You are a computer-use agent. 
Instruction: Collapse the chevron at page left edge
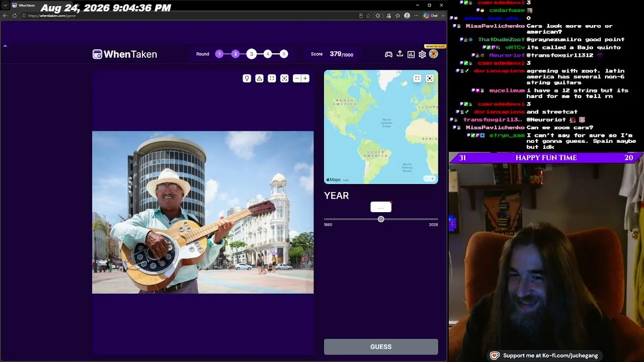[x=5, y=46]
